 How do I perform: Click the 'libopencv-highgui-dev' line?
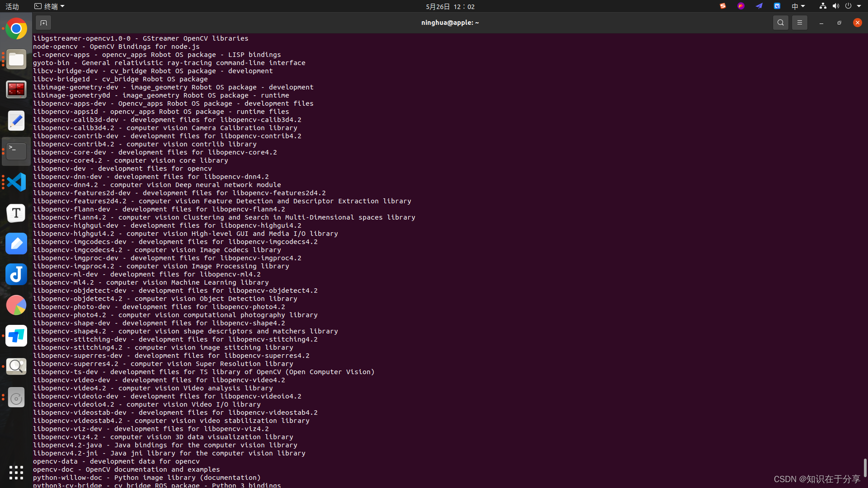coord(167,225)
